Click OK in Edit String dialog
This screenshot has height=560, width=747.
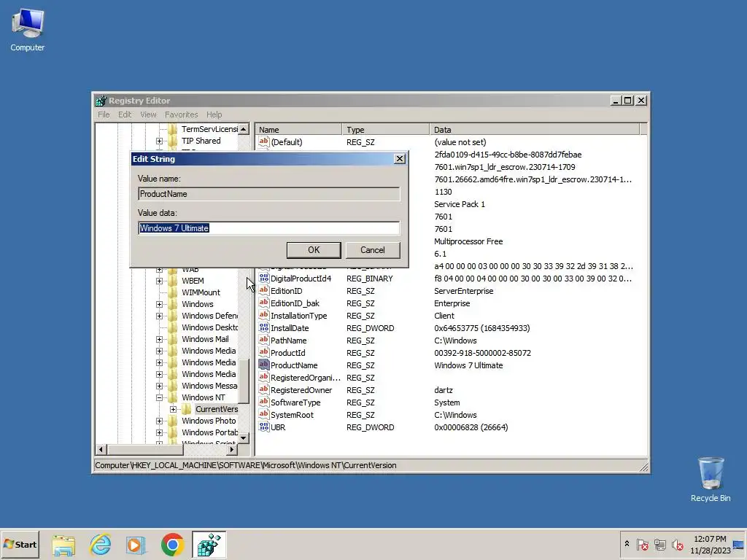314,250
